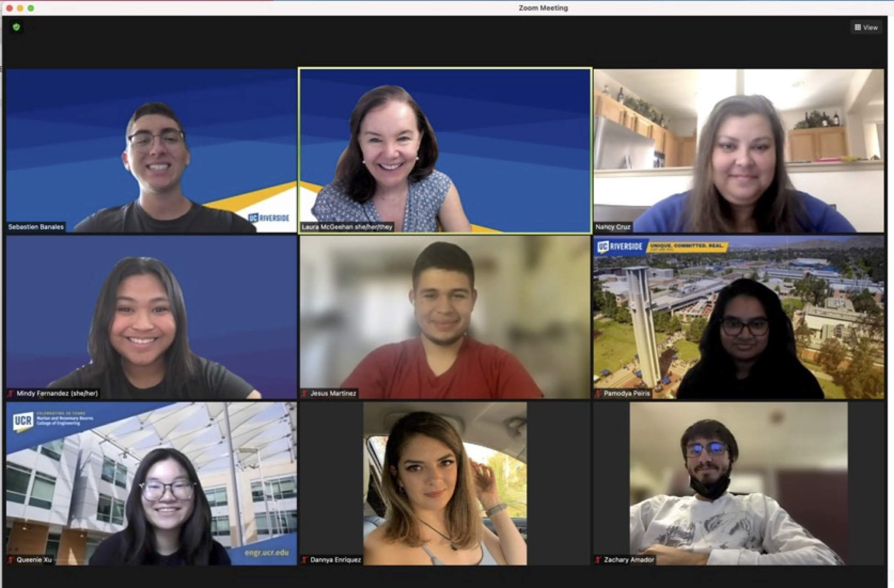Click Zachary Amador's muted microphone icon
Viewport: 894px width, 588px height.
(x=598, y=560)
